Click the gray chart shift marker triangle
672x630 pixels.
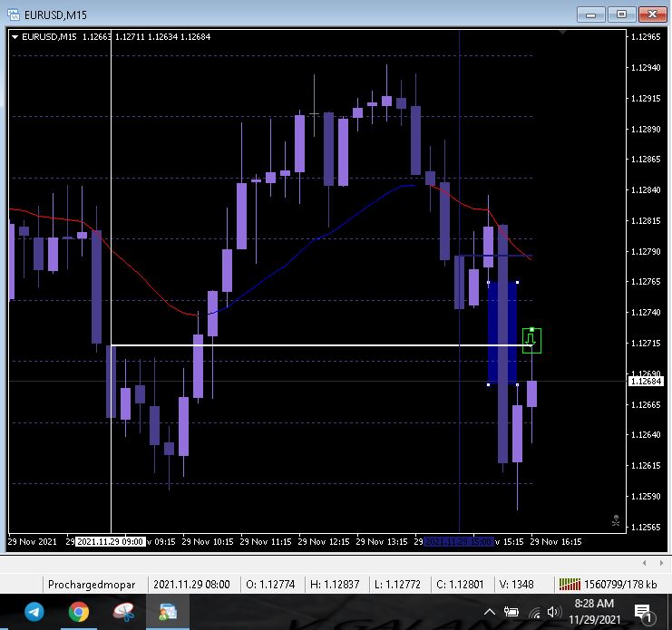tap(562, 32)
